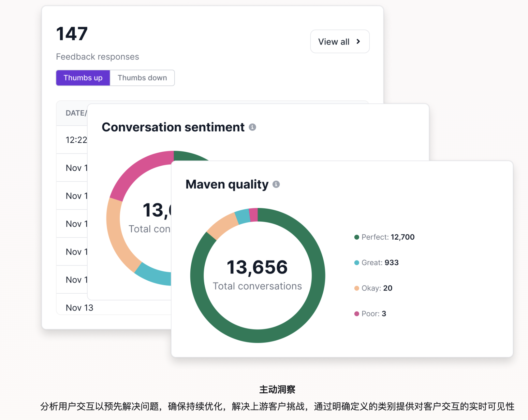Click the blue Great legend dot

[x=357, y=263]
